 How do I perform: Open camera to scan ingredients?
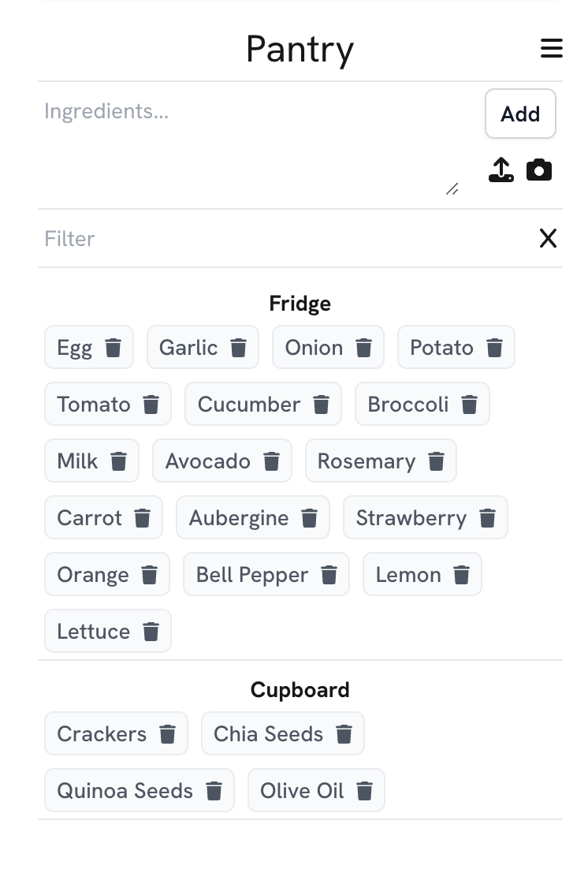point(539,170)
